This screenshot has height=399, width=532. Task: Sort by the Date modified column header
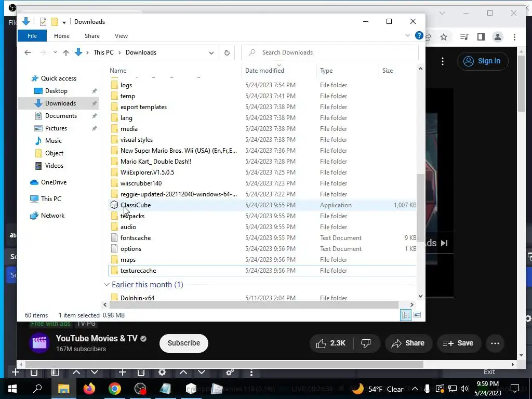(264, 71)
